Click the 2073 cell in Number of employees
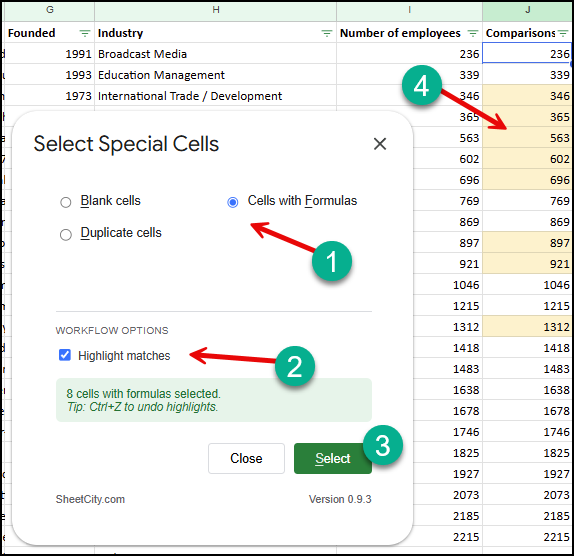The width and height of the screenshot is (574, 556). pos(447,495)
